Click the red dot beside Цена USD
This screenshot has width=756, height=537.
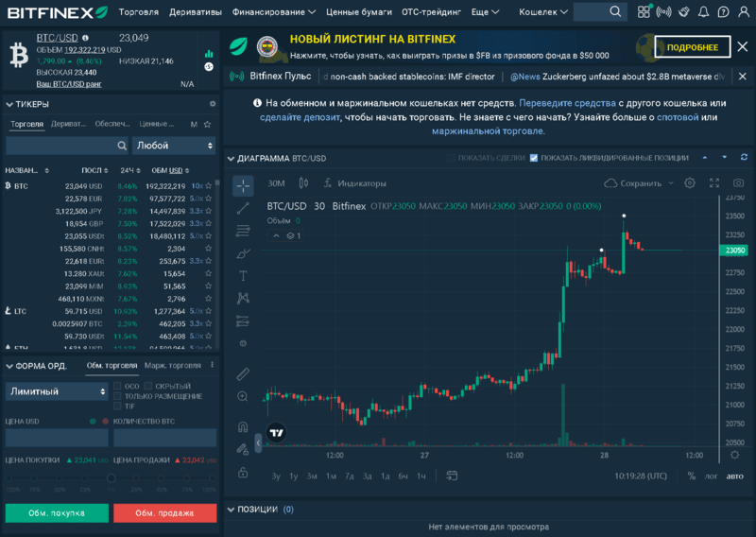point(105,422)
